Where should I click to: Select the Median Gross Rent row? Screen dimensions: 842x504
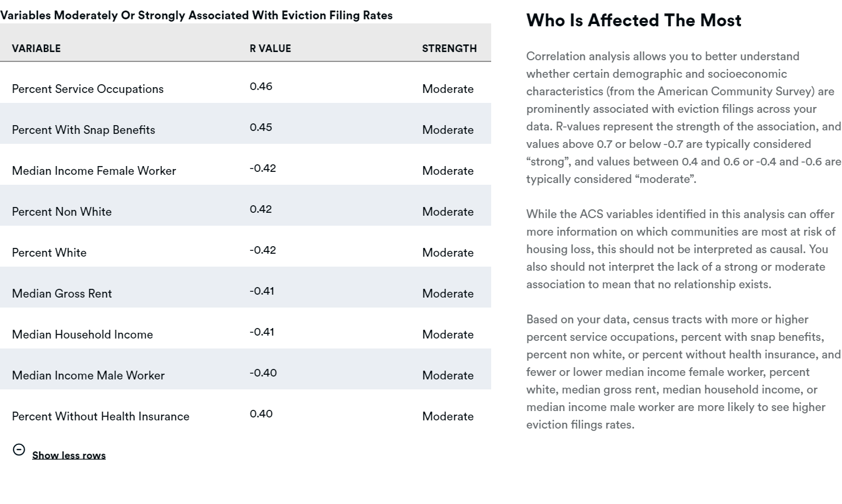pos(62,294)
